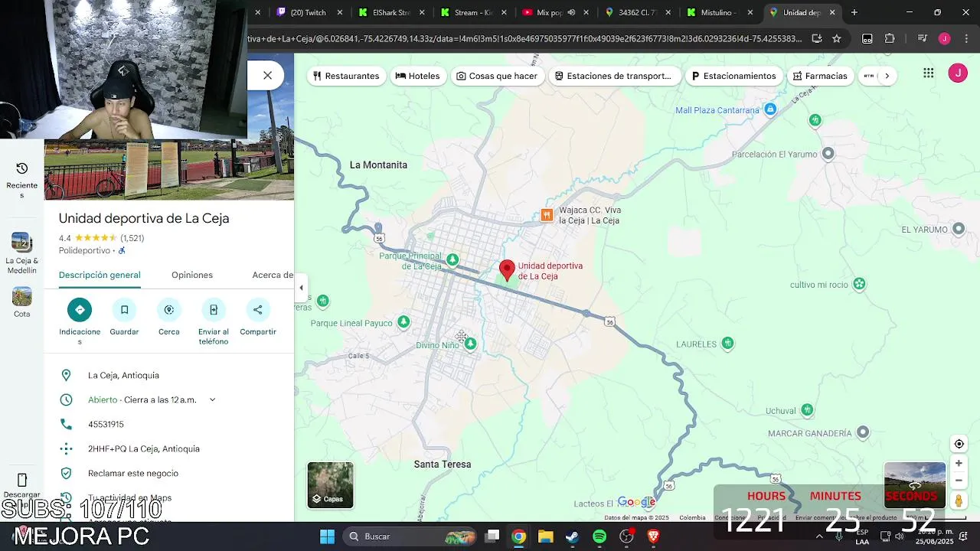The image size is (980, 551).
Task: Switch to the ElShark Stream browser tab
Action: click(390, 12)
